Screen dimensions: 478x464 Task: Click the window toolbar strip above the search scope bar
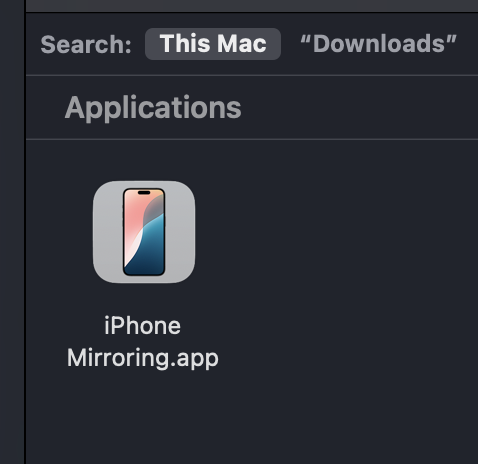pos(252,6)
